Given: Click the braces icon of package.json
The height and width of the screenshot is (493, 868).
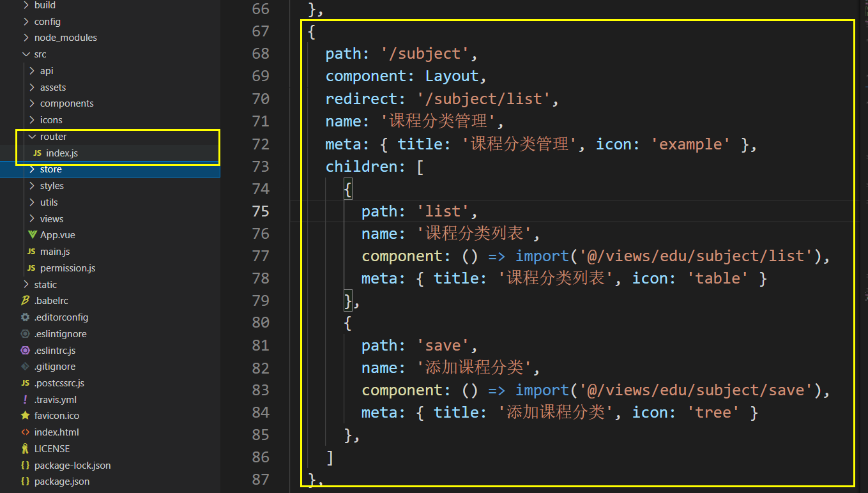Looking at the screenshot, I should tap(26, 482).
